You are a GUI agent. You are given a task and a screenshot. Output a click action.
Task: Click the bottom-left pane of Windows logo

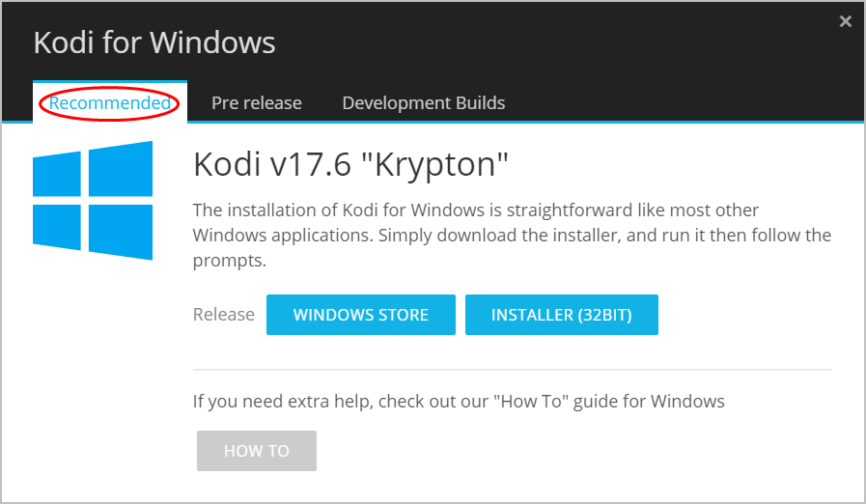pyautogui.click(x=57, y=227)
